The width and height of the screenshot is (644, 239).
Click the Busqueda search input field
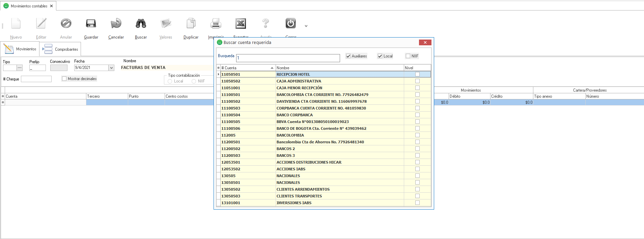click(288, 58)
